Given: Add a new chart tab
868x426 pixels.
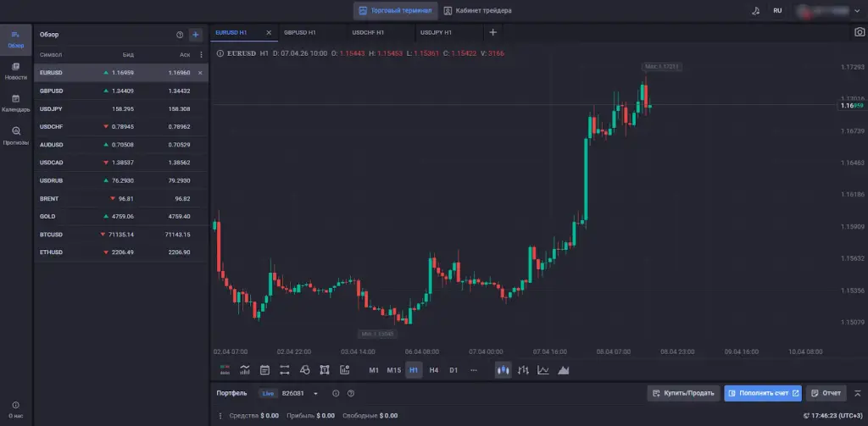Looking at the screenshot, I should (493, 33).
